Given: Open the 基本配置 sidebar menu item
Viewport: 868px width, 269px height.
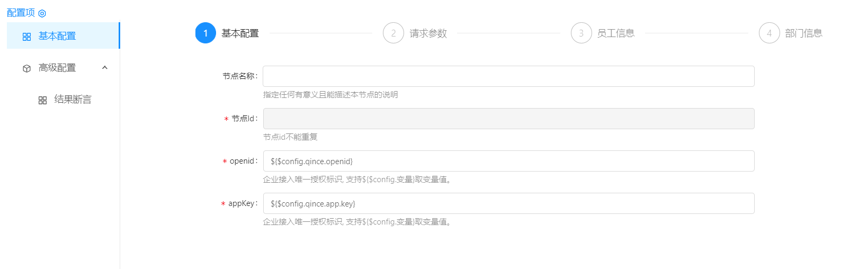Looking at the screenshot, I should click(57, 36).
